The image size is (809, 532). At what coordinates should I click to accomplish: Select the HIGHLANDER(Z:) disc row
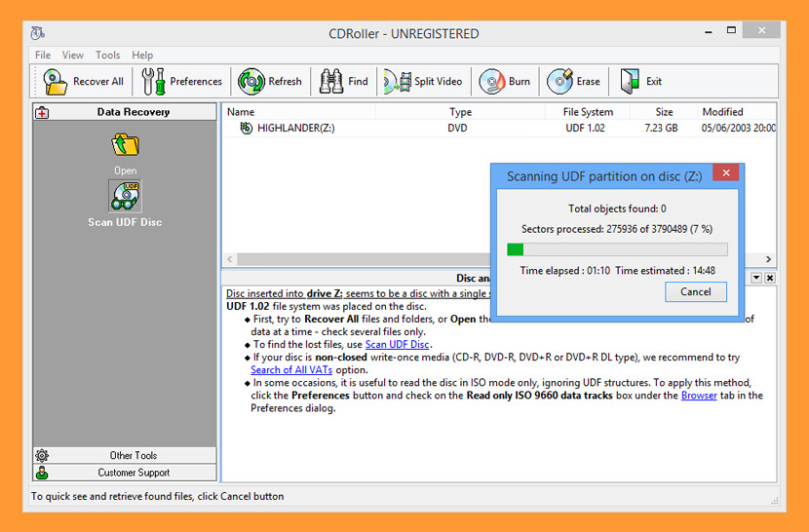499,128
